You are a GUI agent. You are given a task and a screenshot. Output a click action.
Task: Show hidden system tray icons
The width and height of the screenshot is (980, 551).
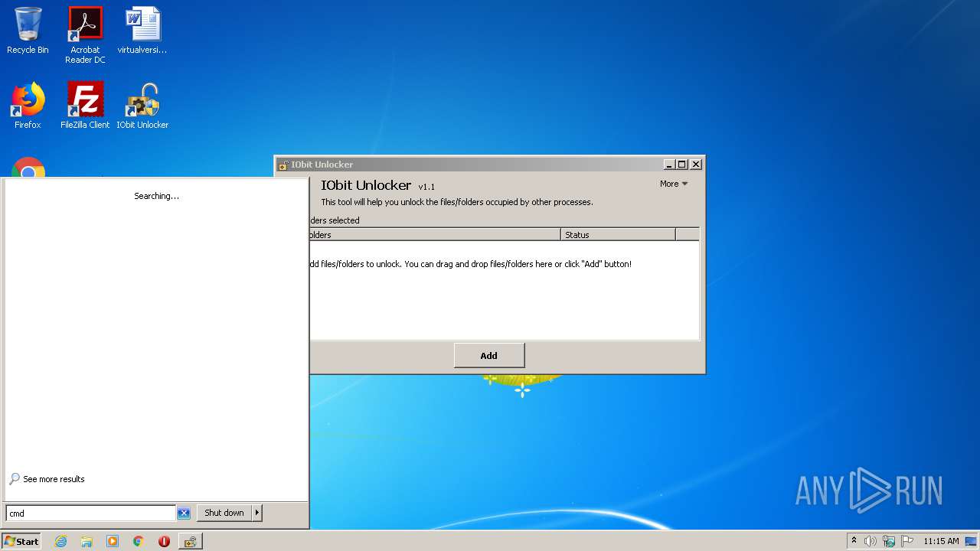click(854, 541)
